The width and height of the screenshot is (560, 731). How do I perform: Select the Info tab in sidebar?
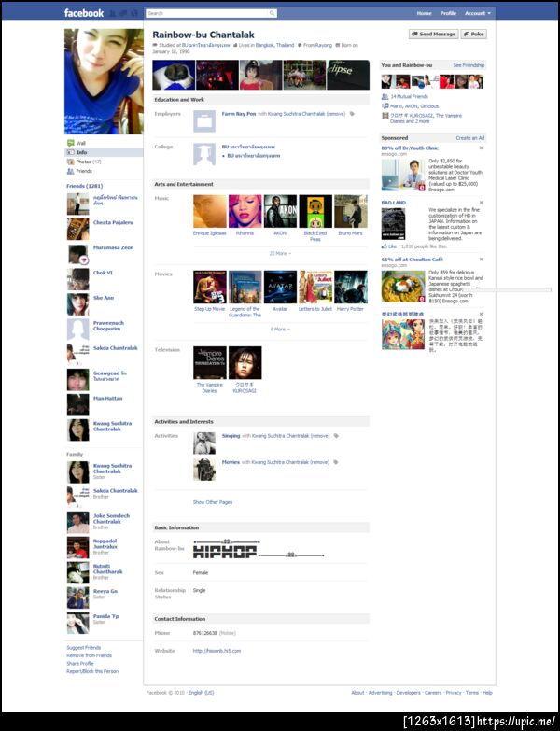tap(104, 152)
